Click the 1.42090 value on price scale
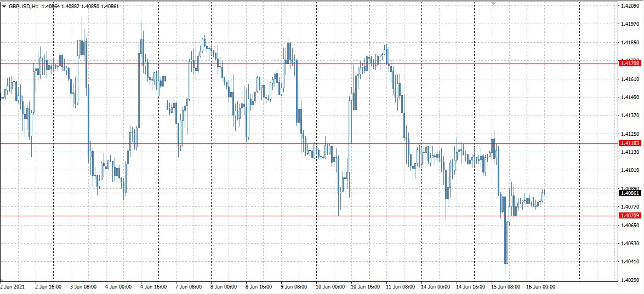Image resolution: width=644 pixels, height=294 pixels. 630,6
